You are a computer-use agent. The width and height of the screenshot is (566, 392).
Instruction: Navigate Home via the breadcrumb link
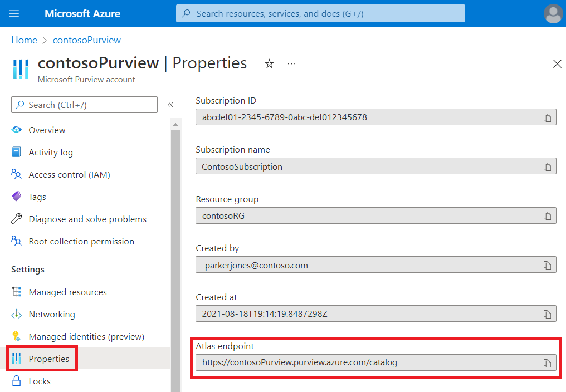pos(24,40)
